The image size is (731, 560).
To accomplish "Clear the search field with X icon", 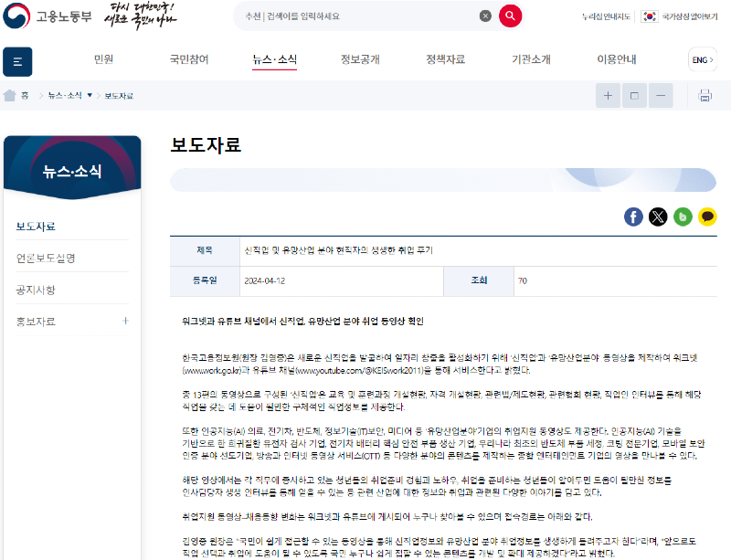I will click(485, 16).
